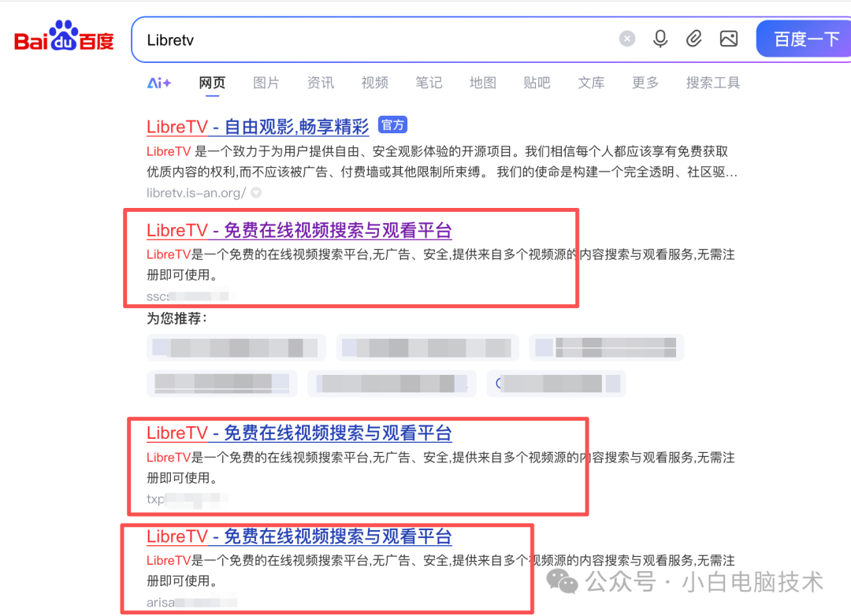Click the 为您推荐 label
Image resolution: width=851 pixels, height=616 pixels.
pos(177,318)
